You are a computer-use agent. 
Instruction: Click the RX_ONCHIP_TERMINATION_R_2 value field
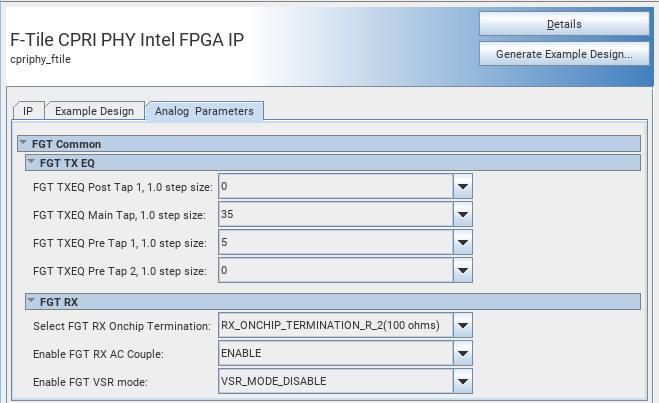click(x=335, y=325)
